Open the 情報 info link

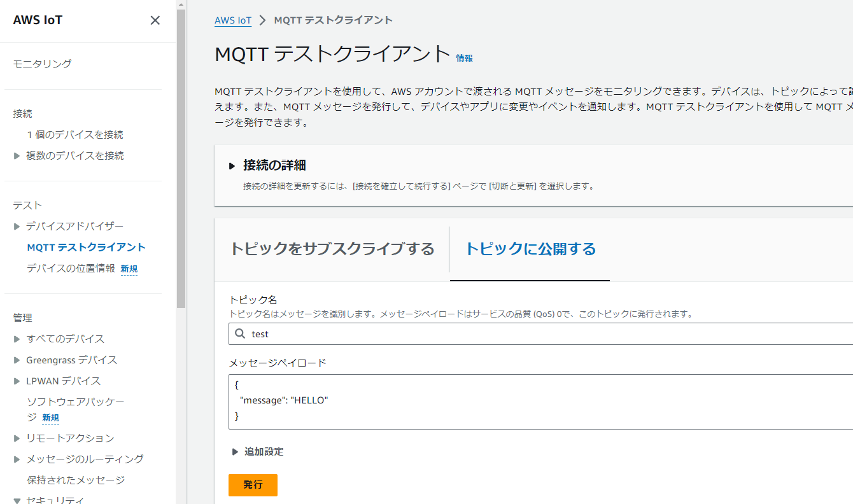(465, 58)
